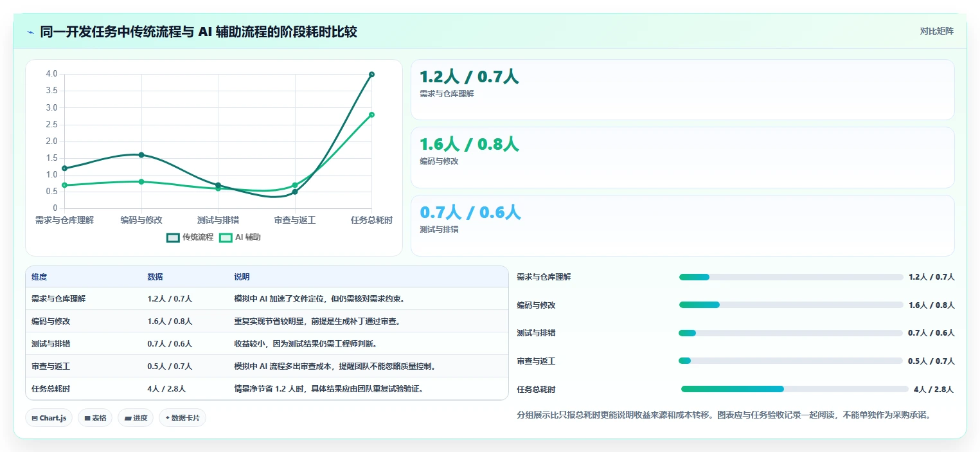Click the 传统流程 data point at 任务总耗时
This screenshot has height=452, width=980.
(x=371, y=75)
